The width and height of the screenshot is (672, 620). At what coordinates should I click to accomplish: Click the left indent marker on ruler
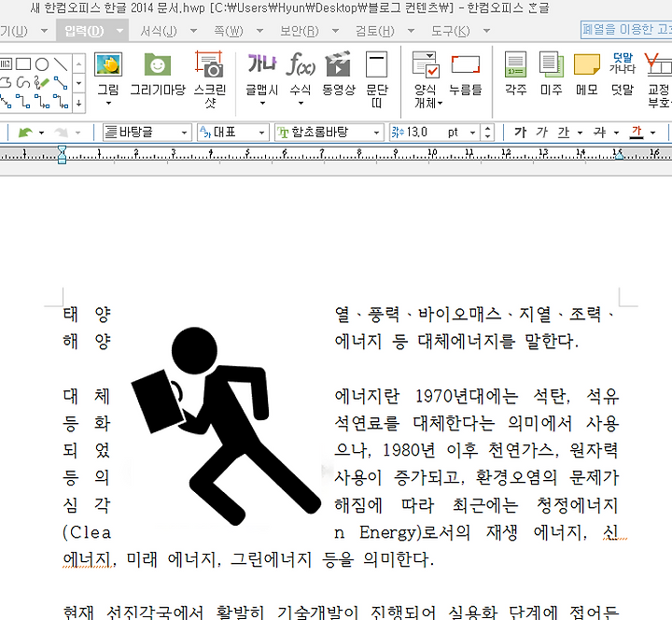(x=62, y=154)
